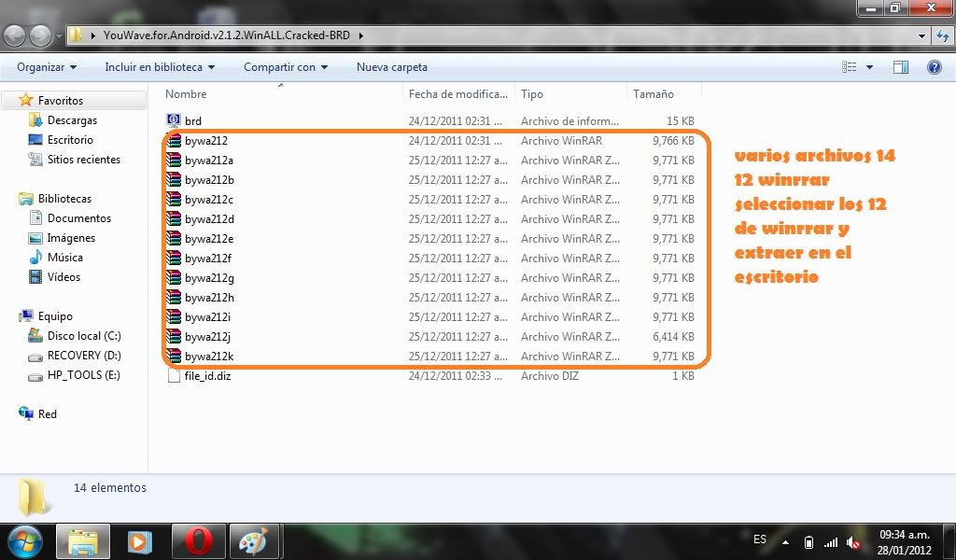Click the Nueva carpeta button
Screen dimensions: 956x560
pyautogui.click(x=392, y=67)
